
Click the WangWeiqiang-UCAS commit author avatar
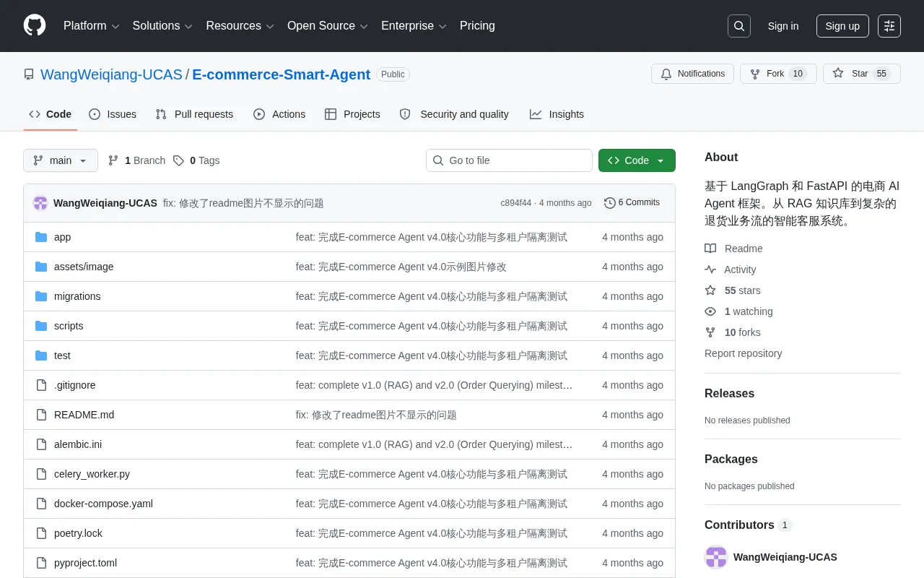(x=40, y=203)
